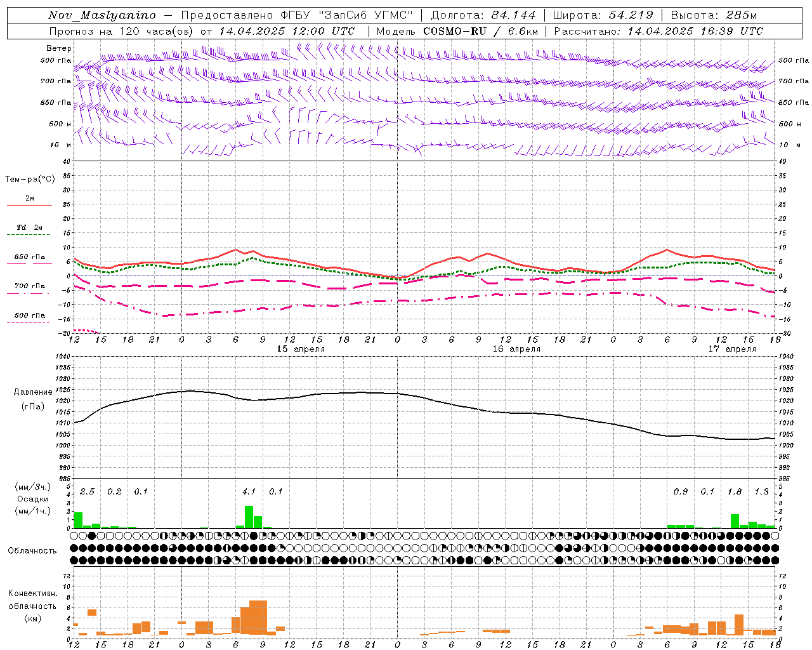Click forecast start time 14.04.2025 12:00 UTC

coord(287,31)
